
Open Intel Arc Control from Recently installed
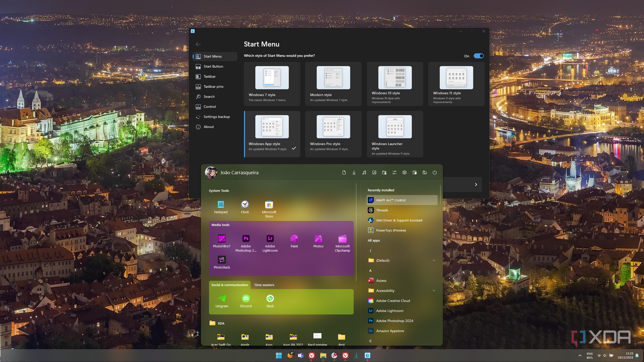tap(402, 200)
